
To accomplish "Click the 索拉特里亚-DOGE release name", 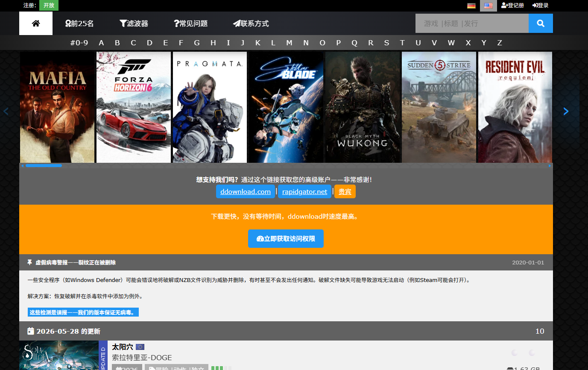I will [142, 358].
